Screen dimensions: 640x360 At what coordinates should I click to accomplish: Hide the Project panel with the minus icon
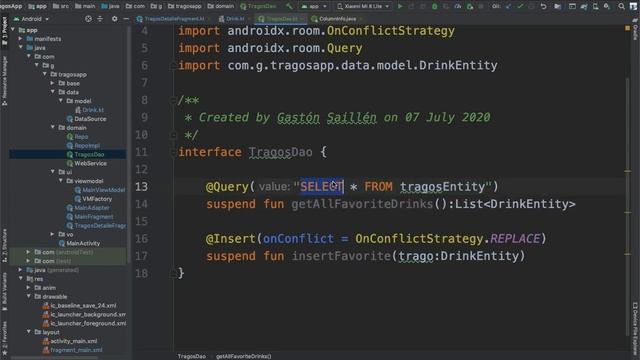[x=126, y=19]
